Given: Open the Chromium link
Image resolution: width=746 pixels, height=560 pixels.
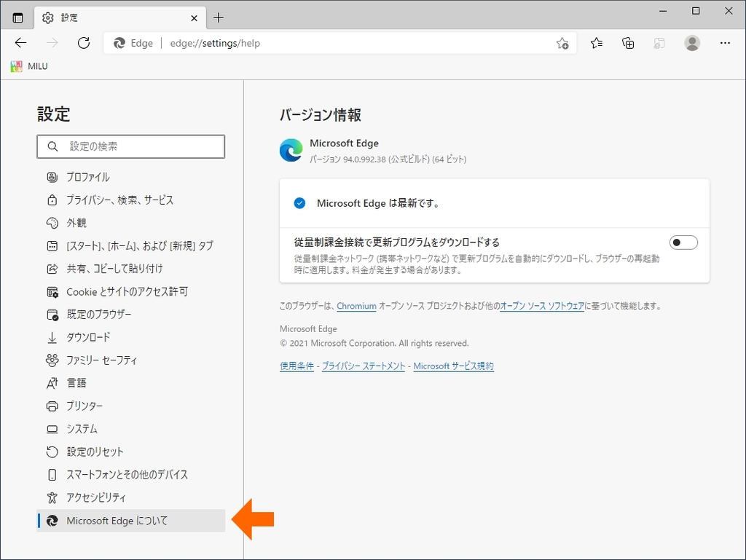Looking at the screenshot, I should tap(356, 306).
